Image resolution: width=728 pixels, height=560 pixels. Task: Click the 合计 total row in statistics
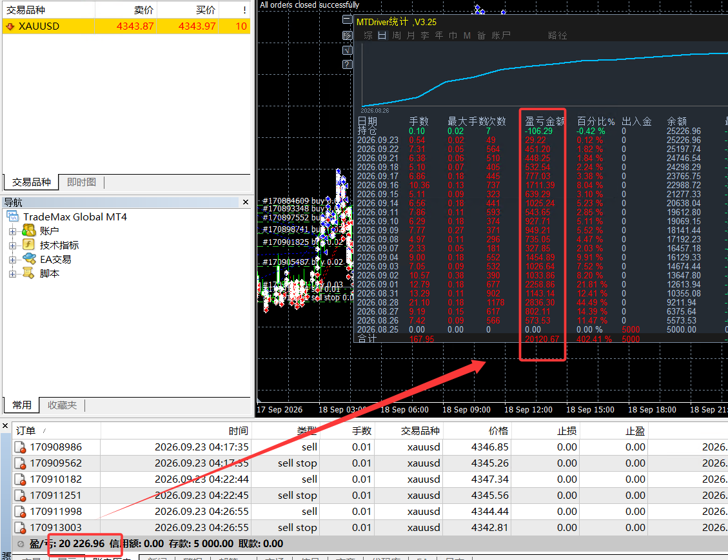coord(541,339)
